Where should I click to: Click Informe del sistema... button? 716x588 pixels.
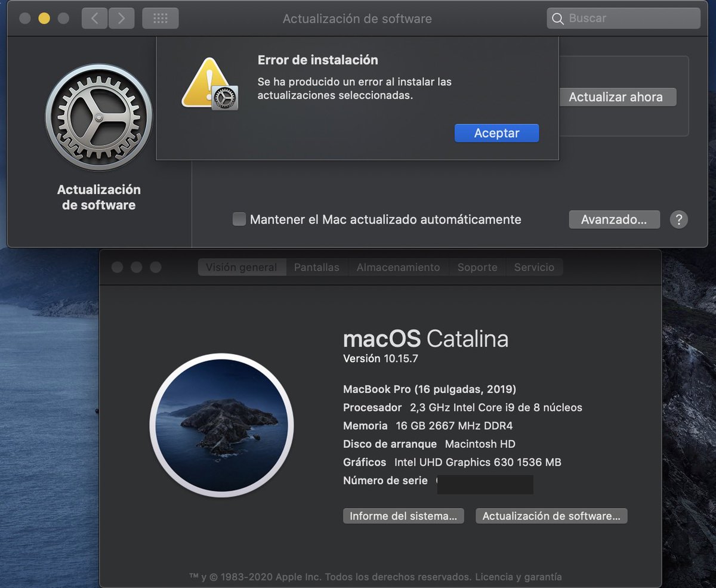404,516
